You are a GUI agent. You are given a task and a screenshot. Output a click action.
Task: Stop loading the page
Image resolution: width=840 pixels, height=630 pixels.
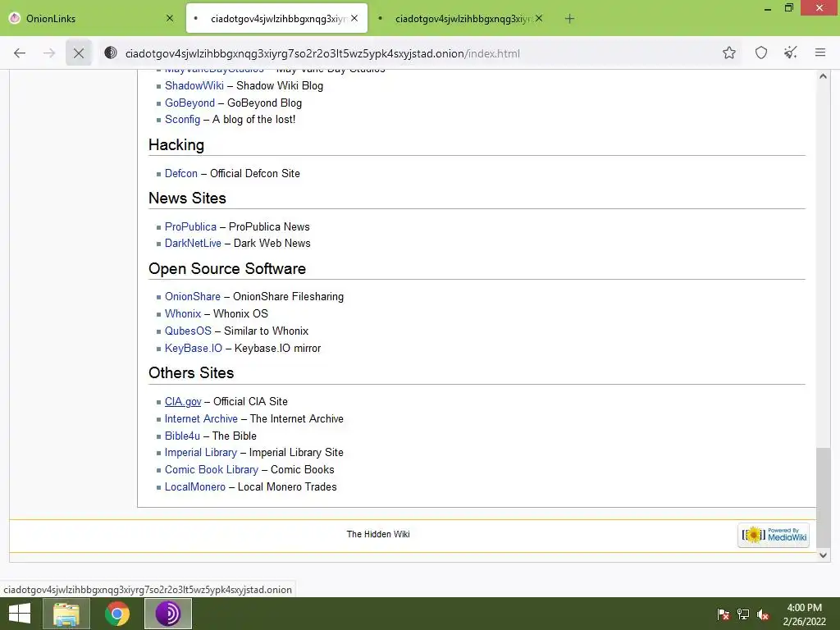point(79,53)
